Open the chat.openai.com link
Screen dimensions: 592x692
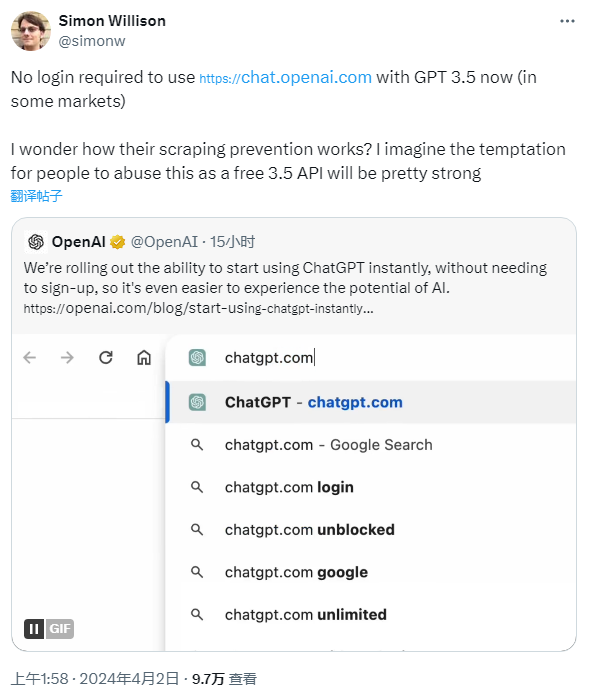point(286,77)
